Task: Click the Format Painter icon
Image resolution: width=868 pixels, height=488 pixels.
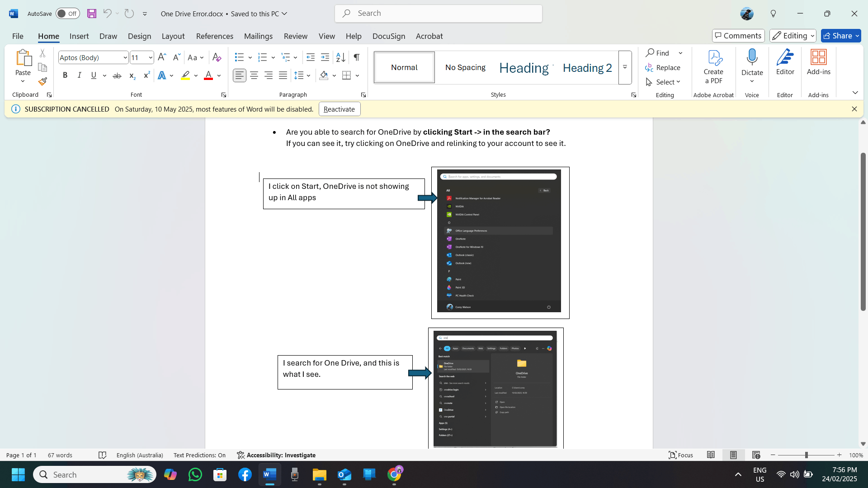Action: [42, 82]
